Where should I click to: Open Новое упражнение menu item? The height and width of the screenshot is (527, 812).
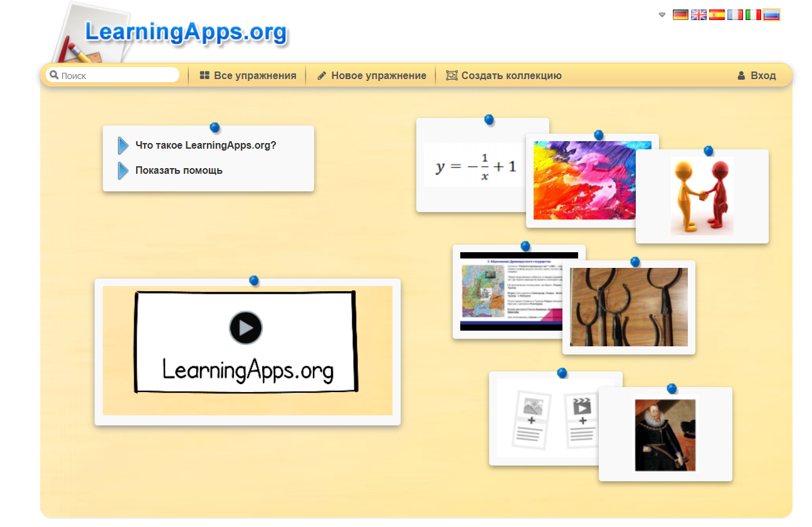(371, 75)
